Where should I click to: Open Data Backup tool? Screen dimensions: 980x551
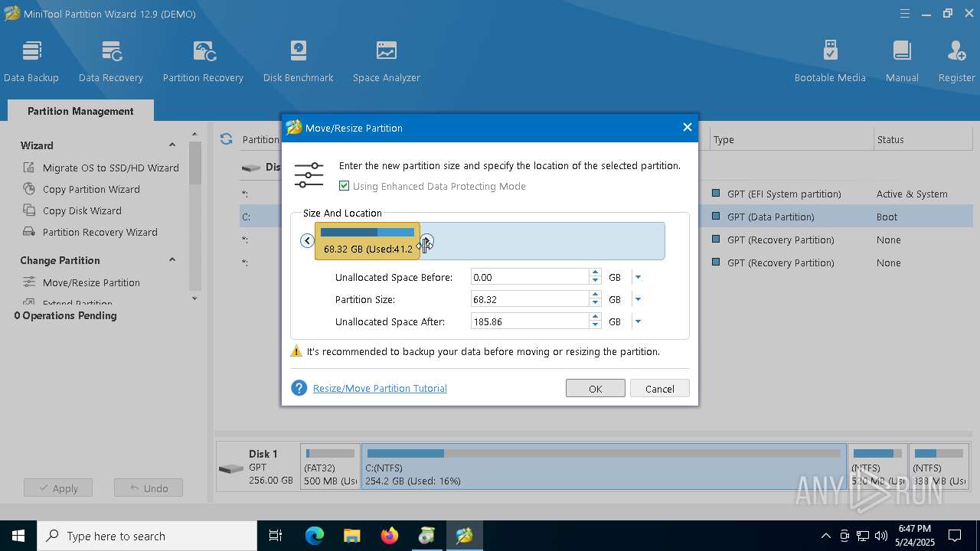31,61
